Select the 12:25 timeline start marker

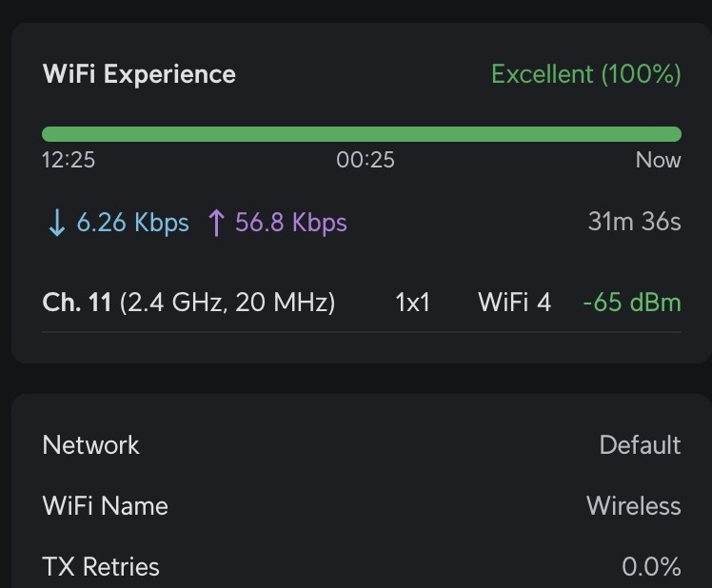(69, 160)
